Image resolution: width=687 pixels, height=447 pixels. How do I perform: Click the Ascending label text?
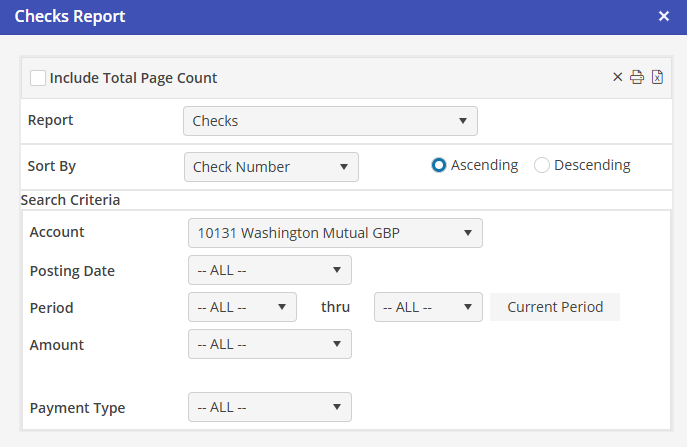(484, 165)
